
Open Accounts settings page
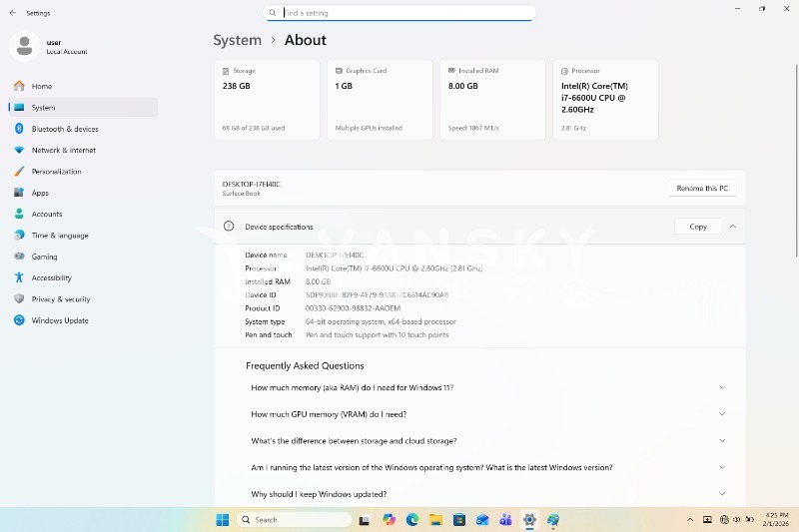coord(83,214)
